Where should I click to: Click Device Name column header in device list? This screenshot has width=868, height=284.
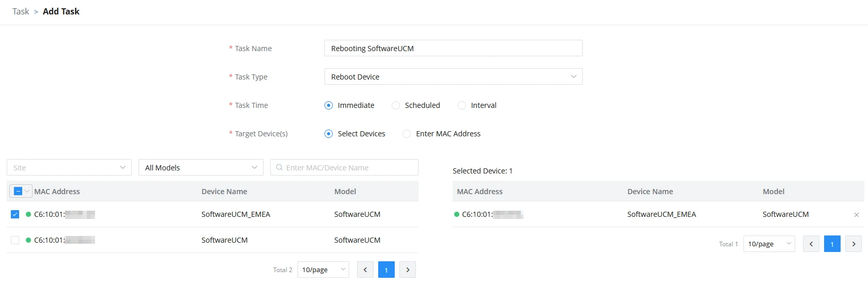pyautogui.click(x=224, y=192)
